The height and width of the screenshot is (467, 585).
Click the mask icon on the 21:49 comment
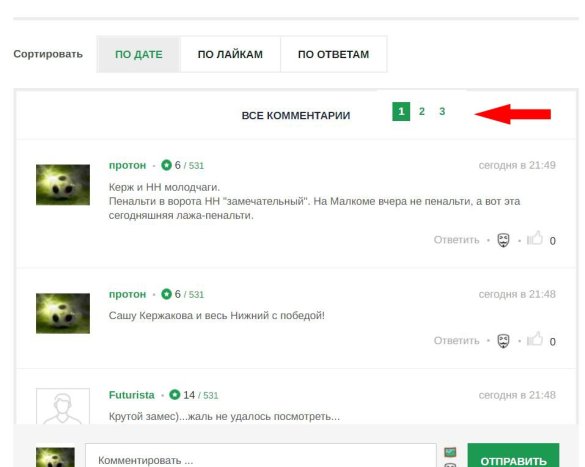503,240
